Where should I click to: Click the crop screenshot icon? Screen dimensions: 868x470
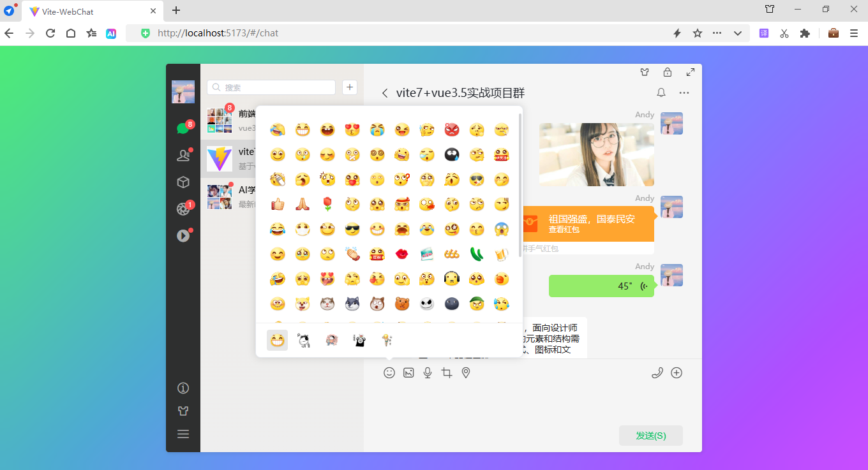coord(447,372)
